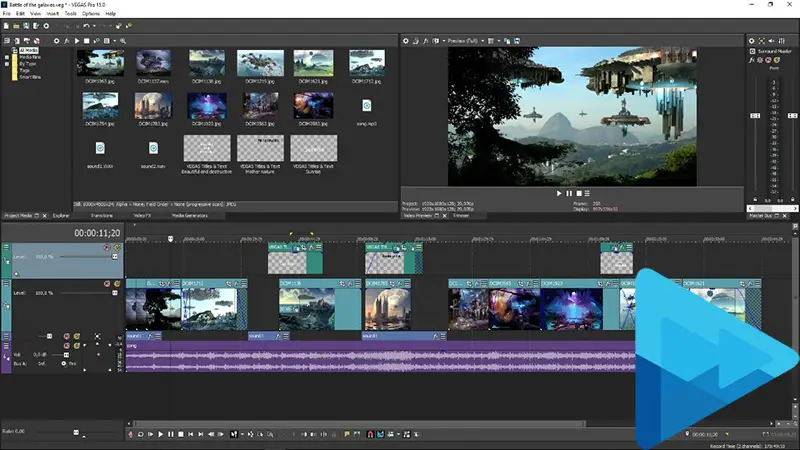Mute the first video track
This screenshot has width=800, height=450.
pos(105,246)
